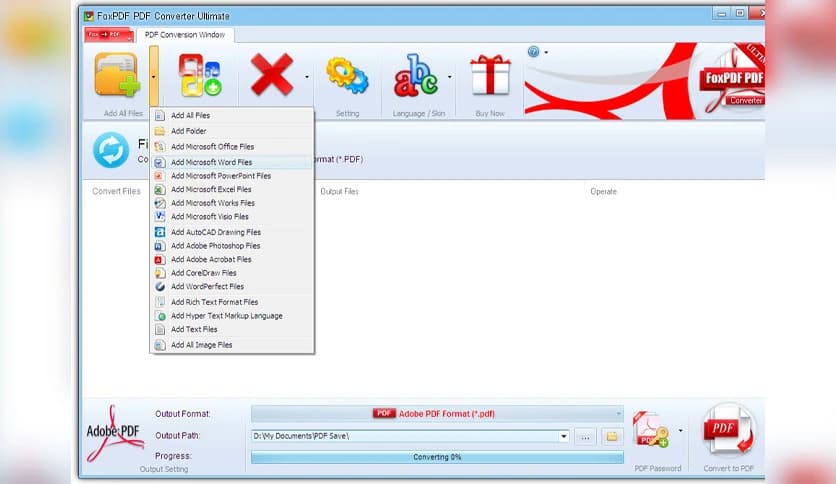836x484 pixels.
Task: Expand the help icon dropdown arrow
Action: [546, 52]
